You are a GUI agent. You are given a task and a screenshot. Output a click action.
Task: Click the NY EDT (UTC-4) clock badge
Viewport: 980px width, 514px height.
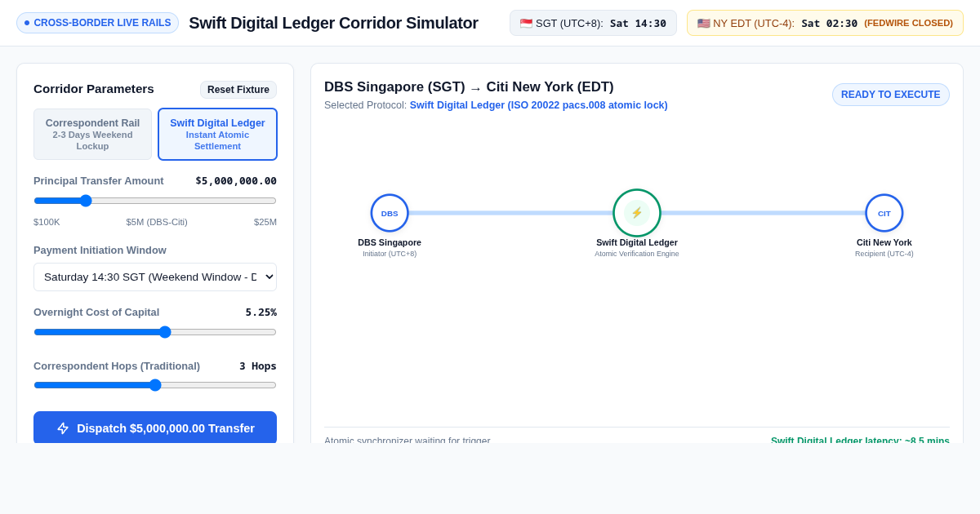[x=825, y=23]
